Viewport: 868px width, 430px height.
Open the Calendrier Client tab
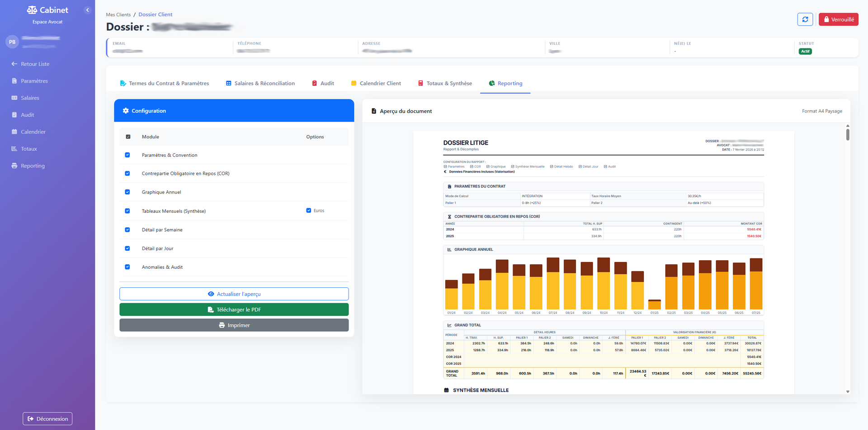coord(376,84)
